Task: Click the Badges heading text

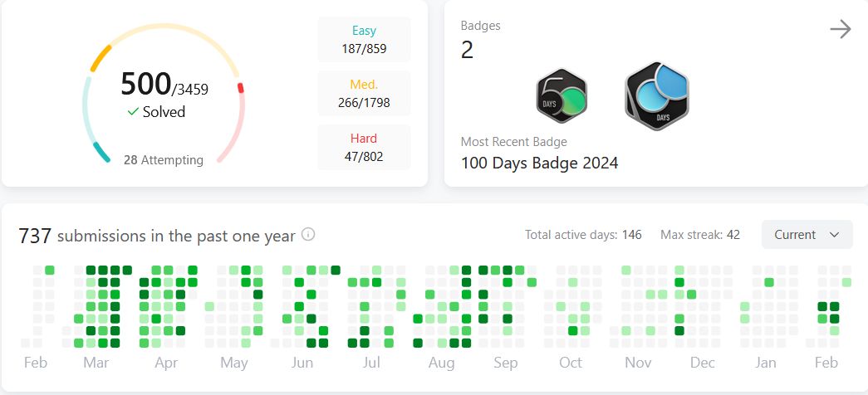Action: click(480, 26)
